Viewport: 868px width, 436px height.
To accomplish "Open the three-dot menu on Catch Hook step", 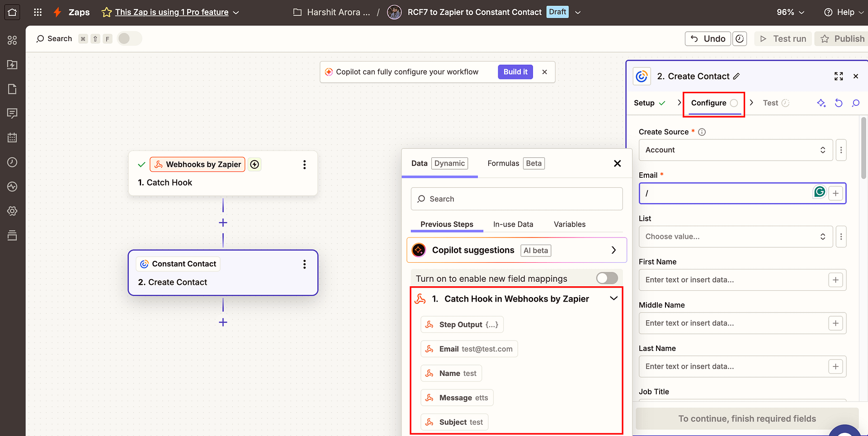I will (x=305, y=165).
